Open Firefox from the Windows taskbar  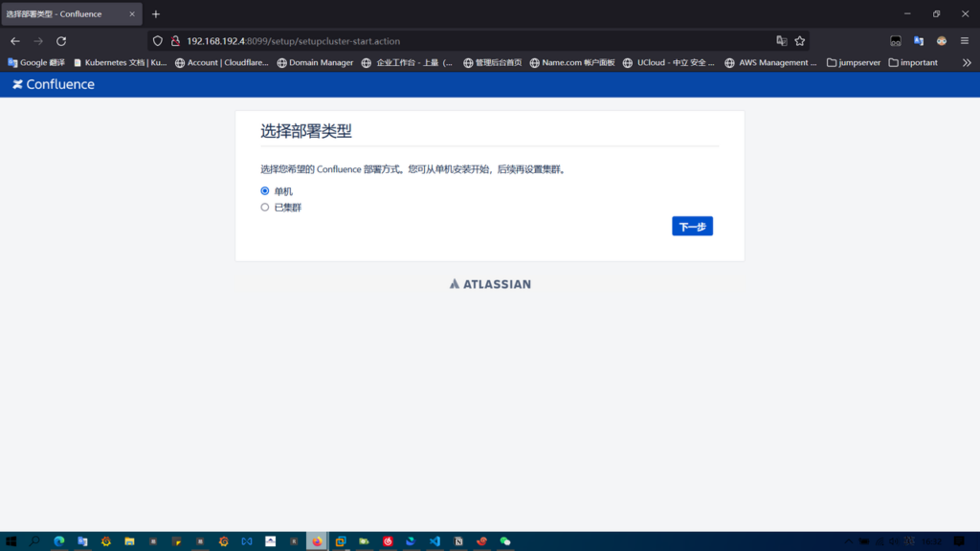point(317,541)
